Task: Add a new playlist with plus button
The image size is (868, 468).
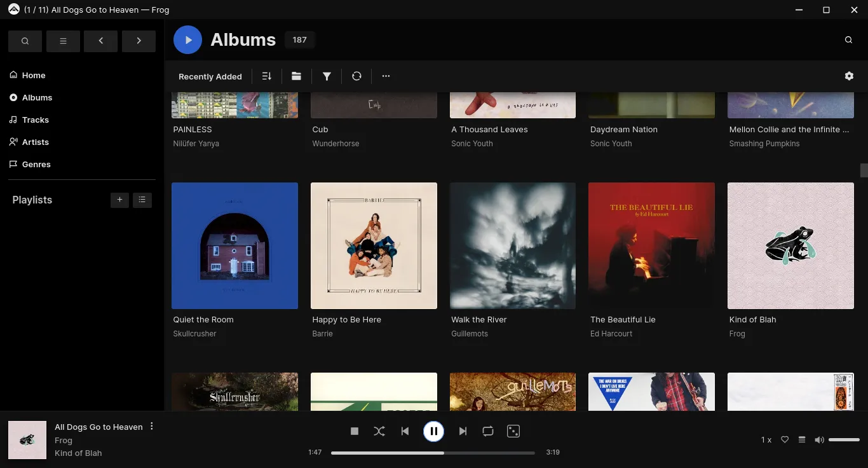Action: (x=119, y=200)
